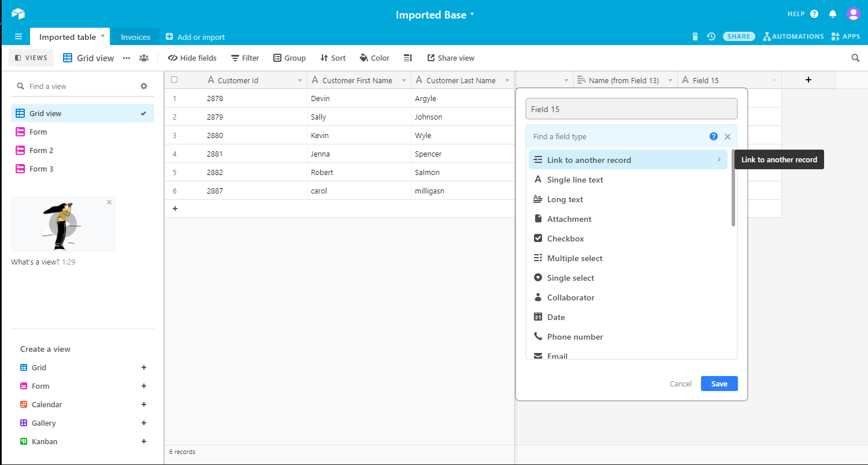Create a new Calendar view

point(83,404)
